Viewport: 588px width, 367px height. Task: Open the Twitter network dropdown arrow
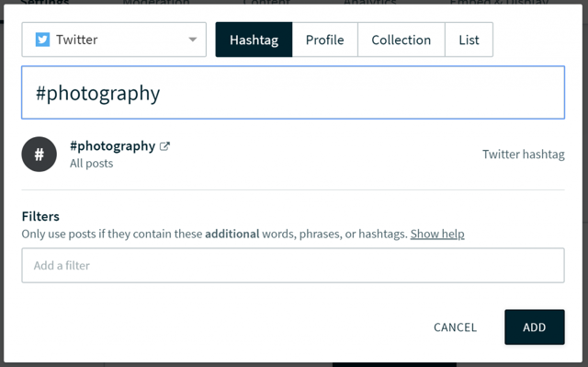pyautogui.click(x=192, y=40)
